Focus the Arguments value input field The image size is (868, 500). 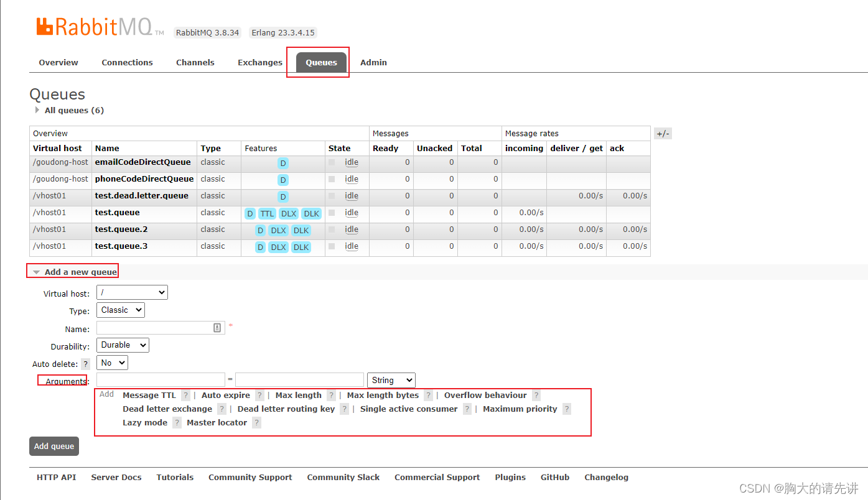pyautogui.click(x=299, y=379)
